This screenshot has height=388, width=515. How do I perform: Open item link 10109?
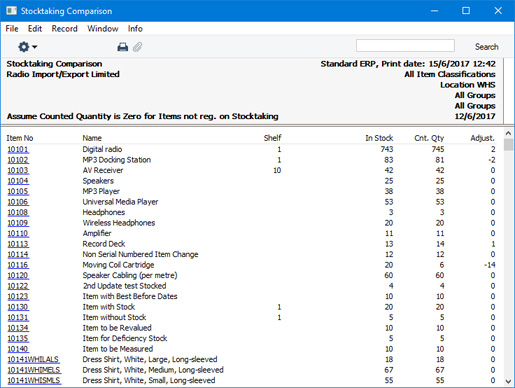[18, 223]
